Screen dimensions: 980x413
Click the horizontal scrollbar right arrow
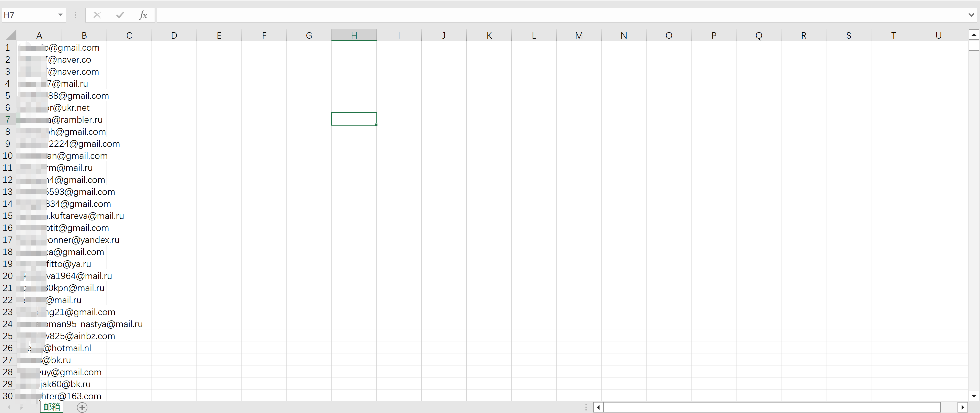[x=963, y=407]
